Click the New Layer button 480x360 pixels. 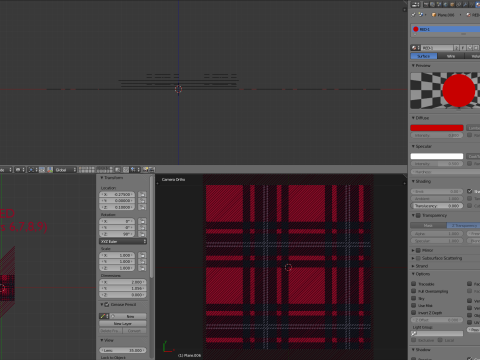coord(123,324)
